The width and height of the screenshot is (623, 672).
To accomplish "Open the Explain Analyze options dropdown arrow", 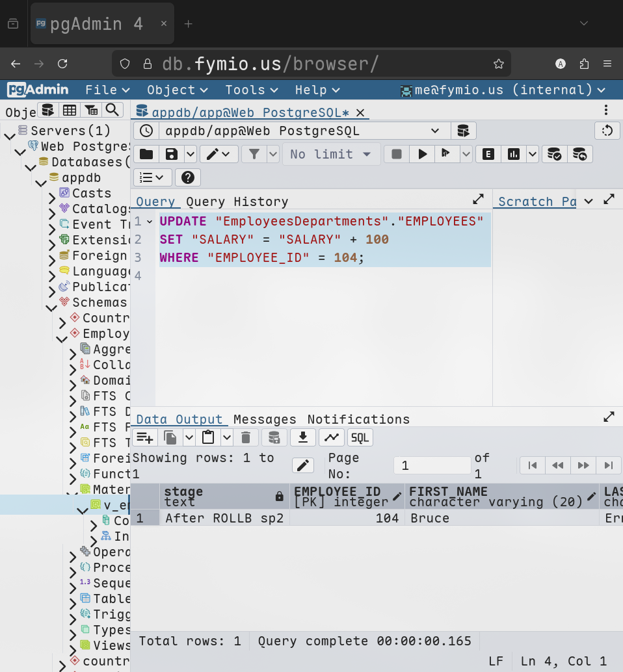I will pos(532,154).
